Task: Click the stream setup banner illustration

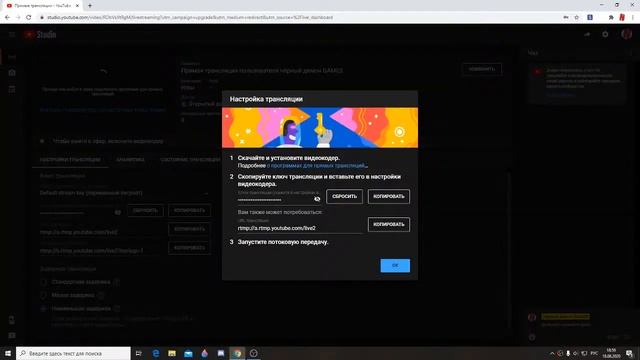Action: click(x=320, y=127)
